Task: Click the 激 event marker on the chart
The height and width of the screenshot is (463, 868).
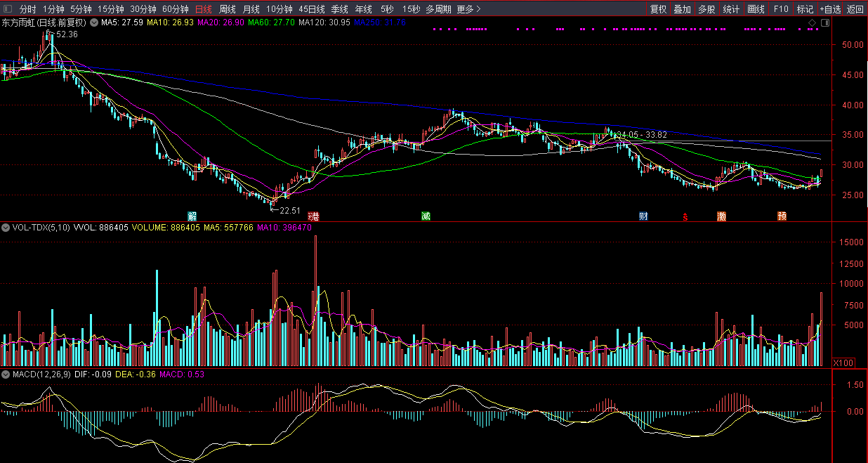Action: 721,216
